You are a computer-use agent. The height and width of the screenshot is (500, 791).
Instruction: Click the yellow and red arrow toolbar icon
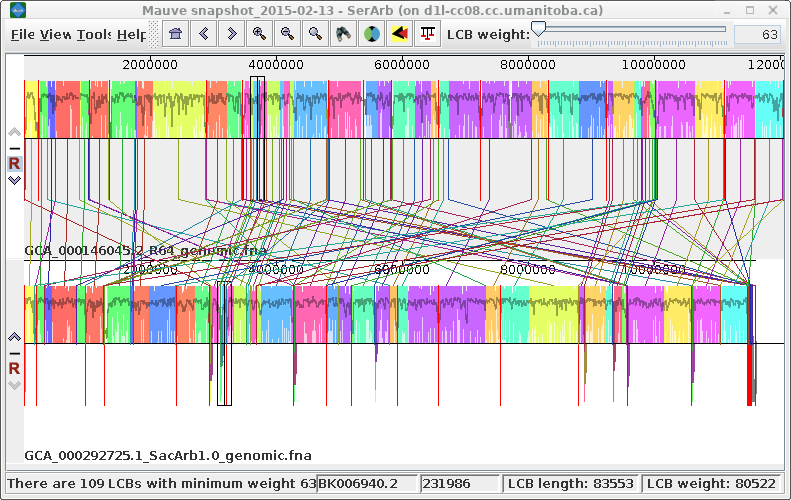coord(399,34)
